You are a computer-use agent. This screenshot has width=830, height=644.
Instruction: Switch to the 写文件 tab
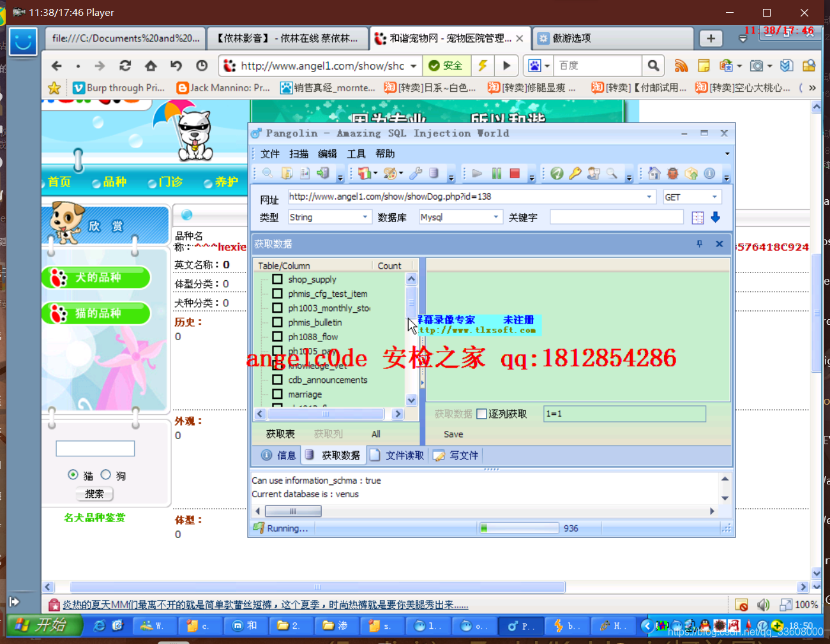(456, 455)
